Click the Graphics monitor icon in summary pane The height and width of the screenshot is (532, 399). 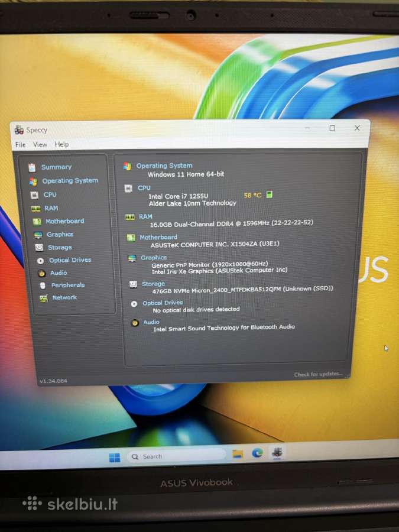tap(132, 258)
